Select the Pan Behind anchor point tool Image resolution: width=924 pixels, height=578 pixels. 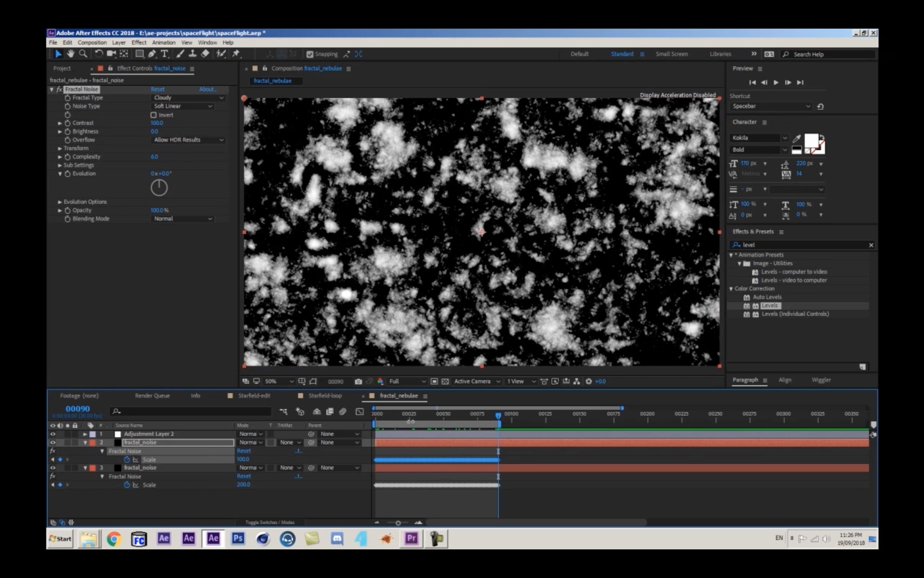124,54
